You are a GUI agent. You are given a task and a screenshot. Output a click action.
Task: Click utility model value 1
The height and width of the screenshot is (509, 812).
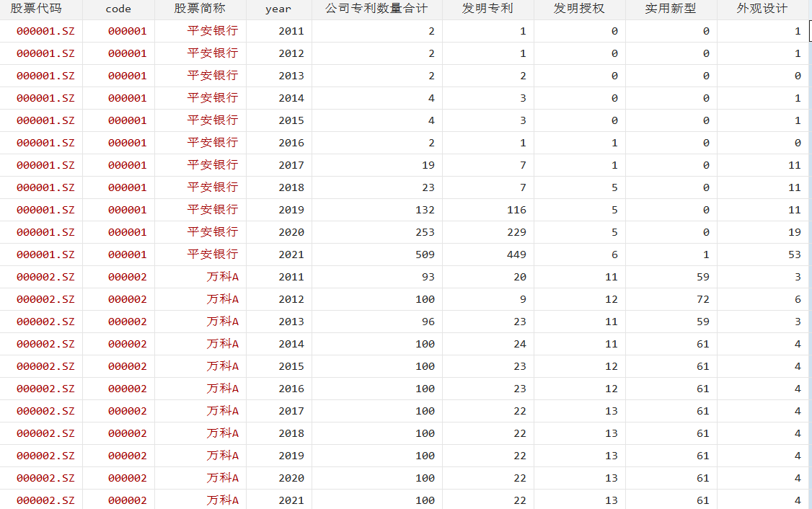click(707, 254)
